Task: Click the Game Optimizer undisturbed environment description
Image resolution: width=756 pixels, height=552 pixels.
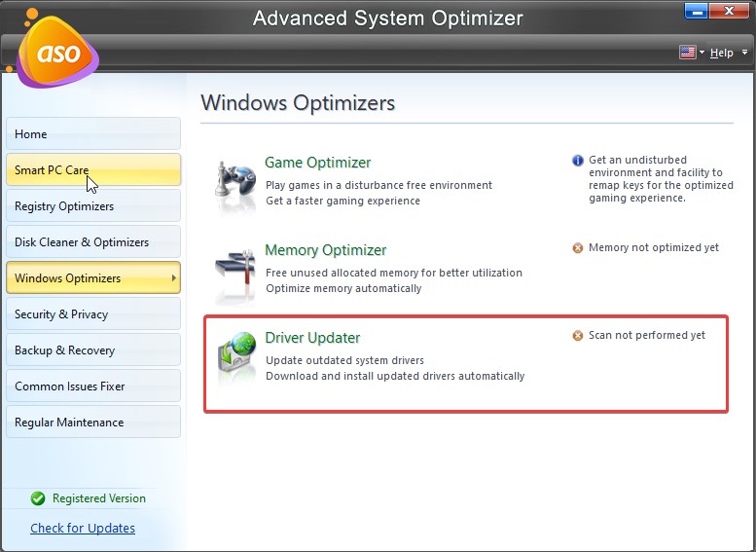Action: click(661, 179)
